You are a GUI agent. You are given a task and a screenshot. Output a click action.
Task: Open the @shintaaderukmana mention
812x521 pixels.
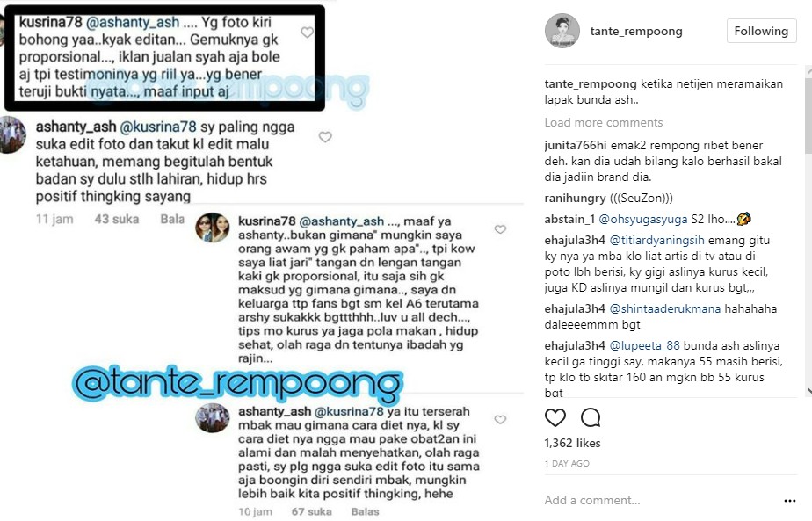coord(665,308)
